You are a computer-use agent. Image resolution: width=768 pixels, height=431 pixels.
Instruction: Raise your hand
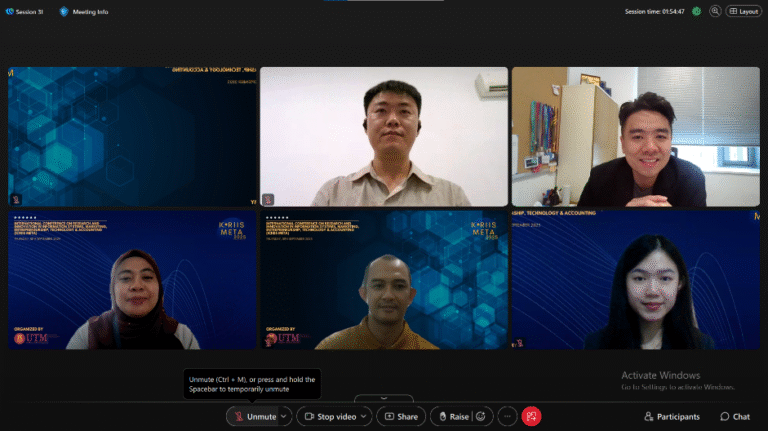453,416
